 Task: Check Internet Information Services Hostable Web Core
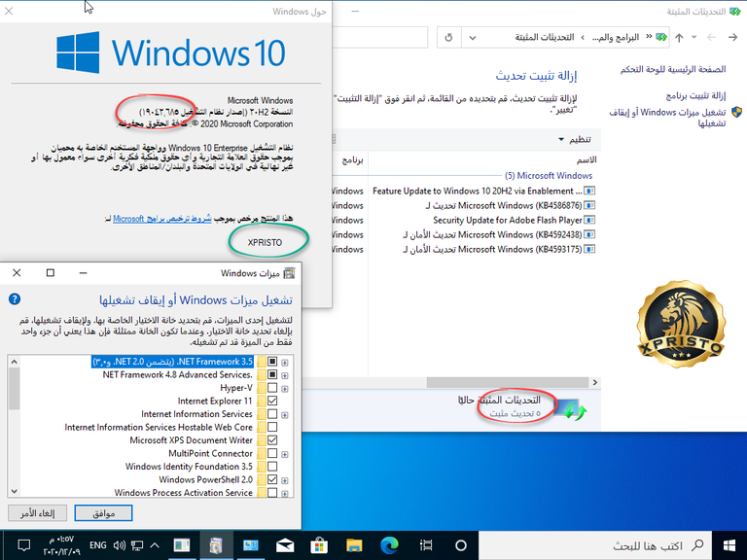(x=272, y=427)
